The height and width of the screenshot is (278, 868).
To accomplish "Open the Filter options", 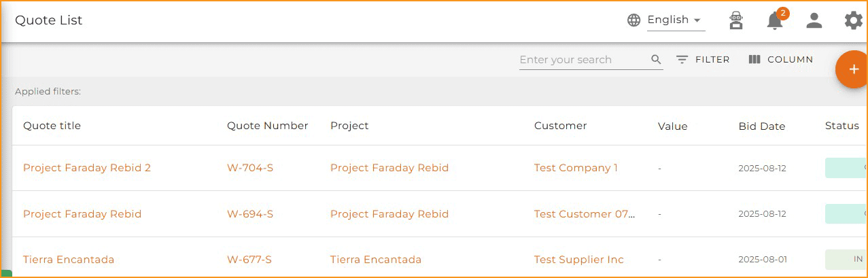I will point(703,60).
